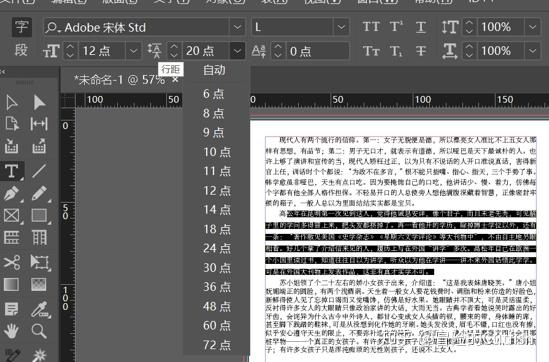
Task: Click the horizontal scale stepper arrows
Action: [x=469, y=51]
